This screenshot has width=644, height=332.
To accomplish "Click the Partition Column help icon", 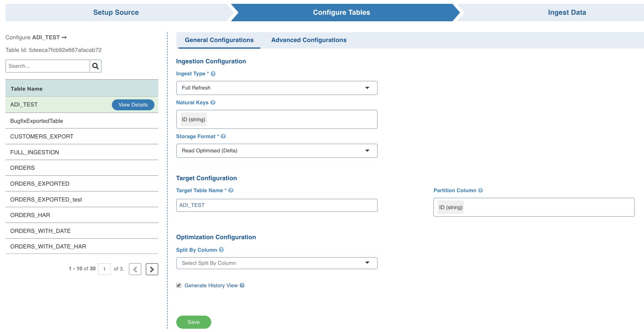I will coord(481,190).
